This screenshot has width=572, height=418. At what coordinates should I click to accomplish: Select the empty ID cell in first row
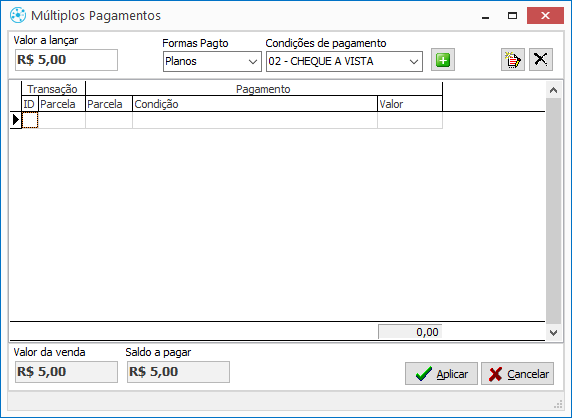click(30, 120)
